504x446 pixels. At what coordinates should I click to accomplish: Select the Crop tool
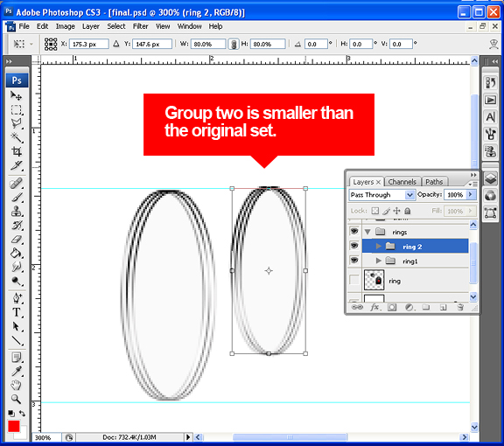(17, 151)
